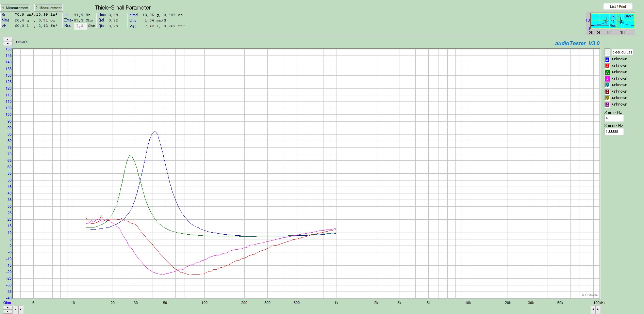Click the Qms value 3,49
The height and width of the screenshot is (314, 644).
113,15
